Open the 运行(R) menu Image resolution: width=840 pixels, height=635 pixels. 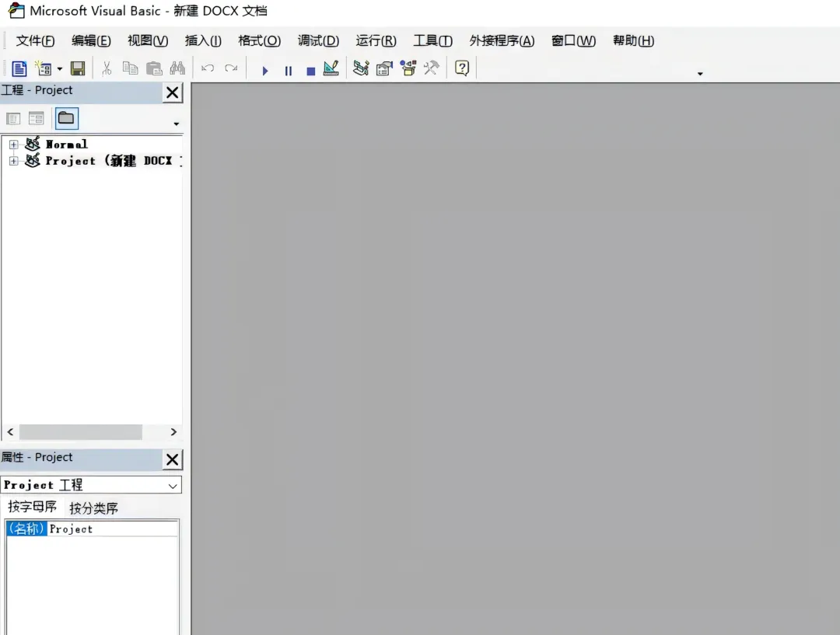pyautogui.click(x=376, y=40)
